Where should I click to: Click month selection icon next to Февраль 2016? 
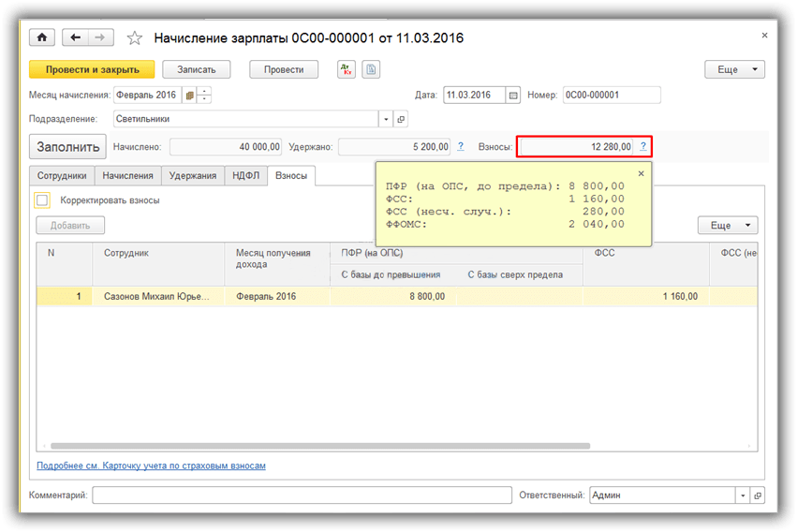190,95
